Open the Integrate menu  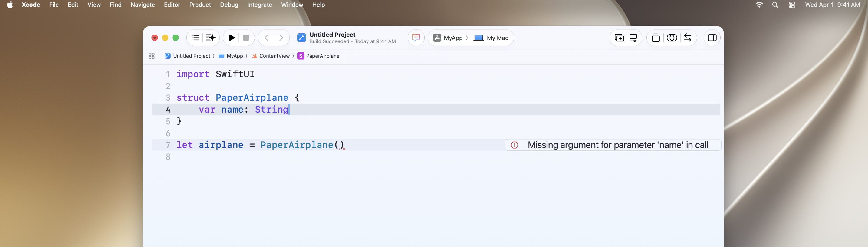point(259,5)
